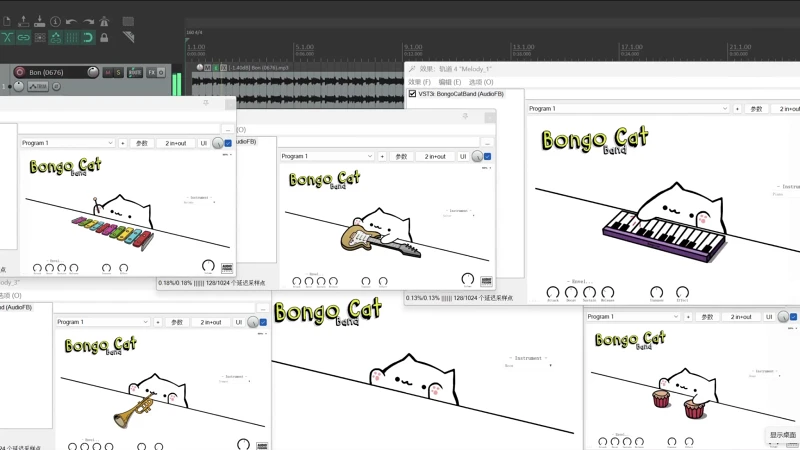
Task: Open routing for Bon (0676) track
Action: coord(135,72)
